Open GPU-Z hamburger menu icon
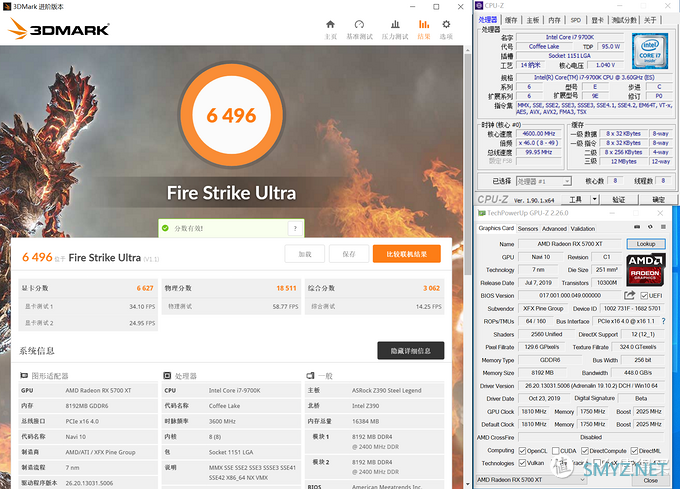Viewport: 680px width, 489px height. [x=663, y=227]
